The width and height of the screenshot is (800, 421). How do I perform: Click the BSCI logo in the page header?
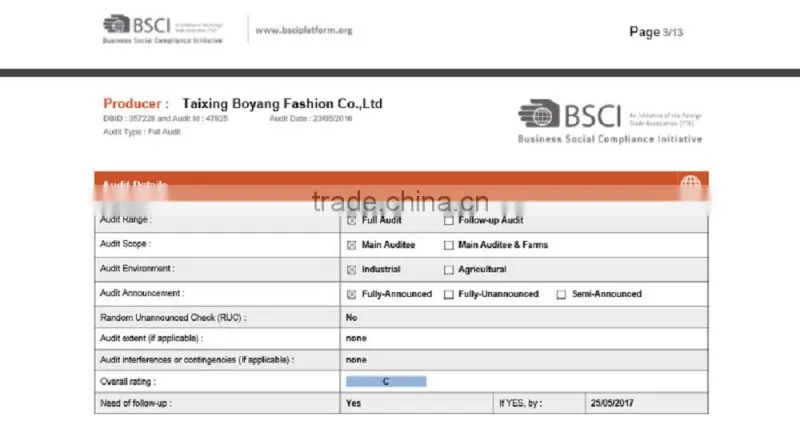point(162,29)
